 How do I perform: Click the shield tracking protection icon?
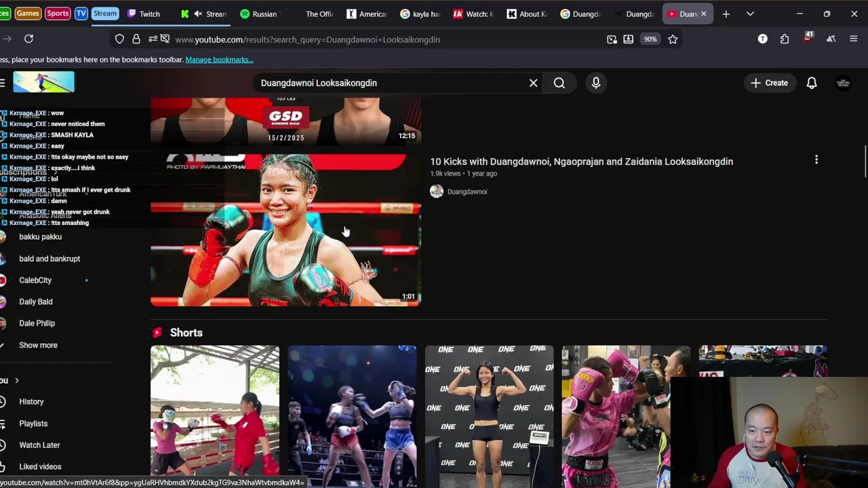point(119,39)
